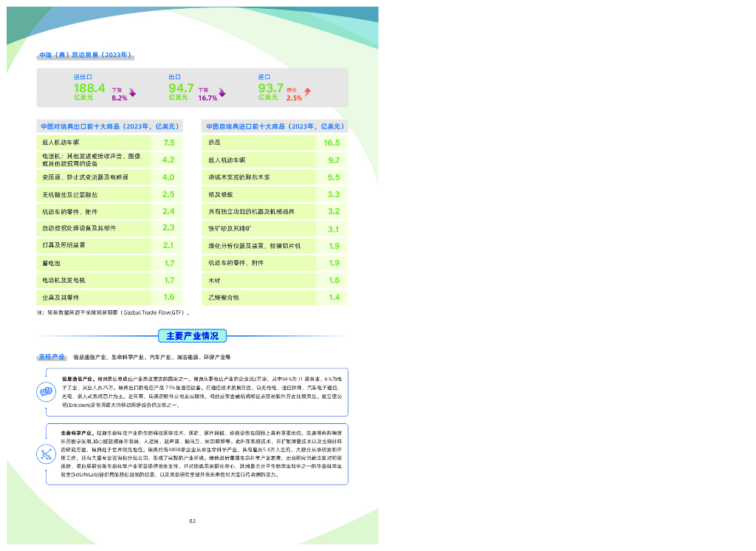Viewport: 756px width, 551px height.
Task: Click the 16.7% decline value
Action: click(x=207, y=98)
